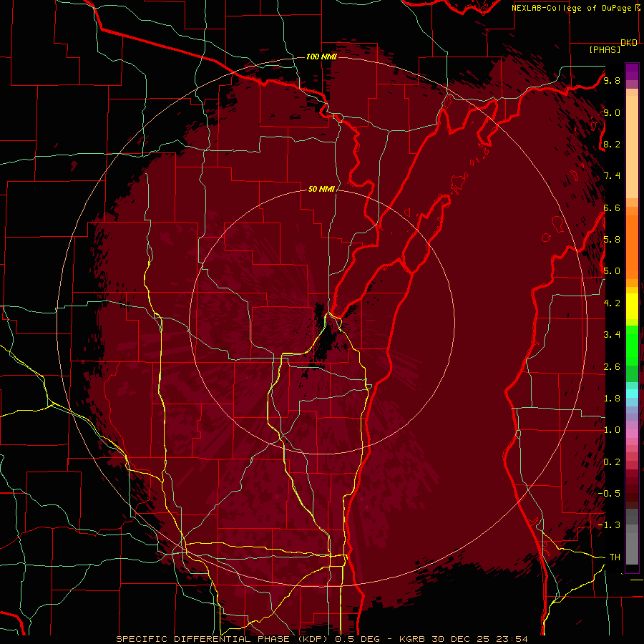Select the 8.2 value on the color scale
This screenshot has width=644, height=644.
pyautogui.click(x=612, y=144)
